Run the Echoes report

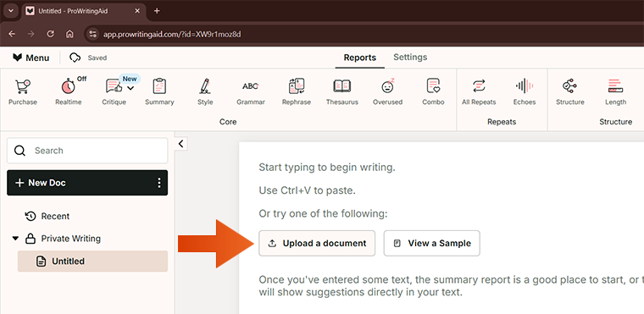(x=525, y=92)
